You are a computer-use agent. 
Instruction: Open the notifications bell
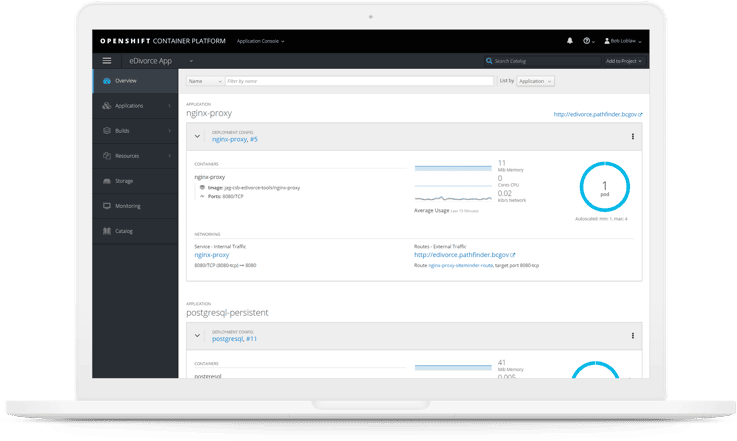(570, 41)
